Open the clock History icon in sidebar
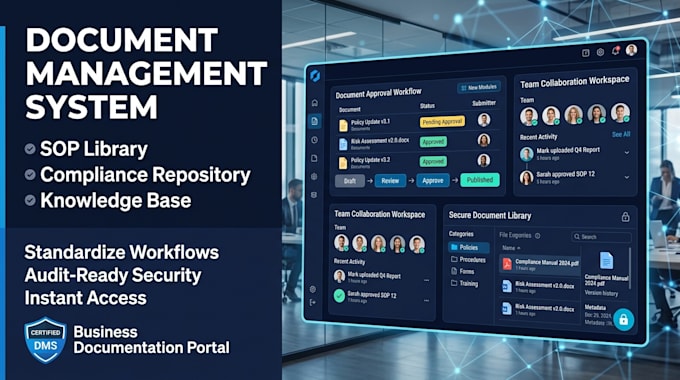This screenshot has width=680, height=380. pos(314,140)
